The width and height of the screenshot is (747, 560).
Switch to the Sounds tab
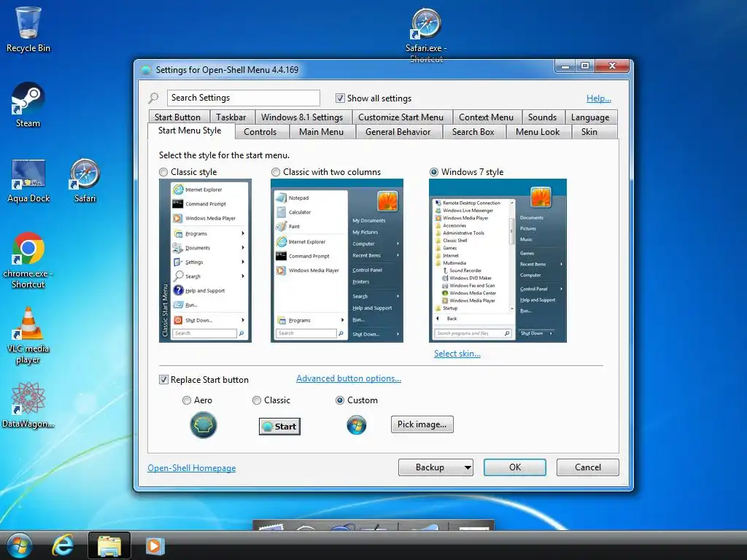(542, 117)
